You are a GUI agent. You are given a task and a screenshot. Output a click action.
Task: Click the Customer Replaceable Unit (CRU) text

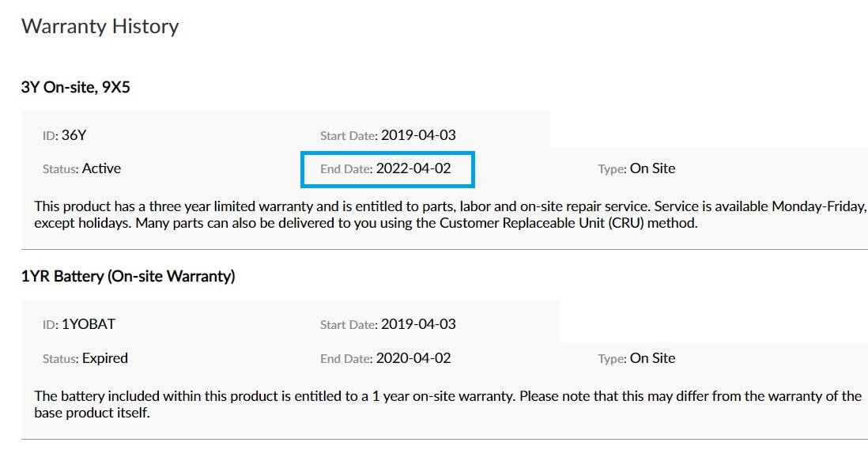[542, 223]
